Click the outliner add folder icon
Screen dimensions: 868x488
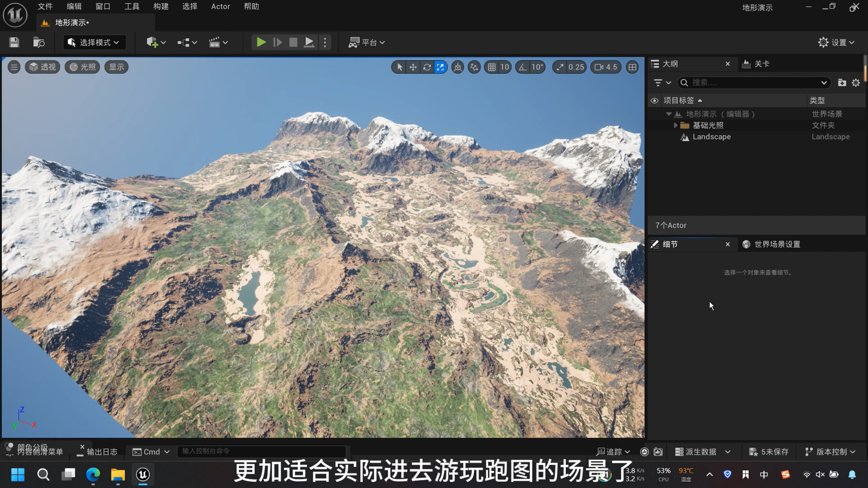pos(842,83)
